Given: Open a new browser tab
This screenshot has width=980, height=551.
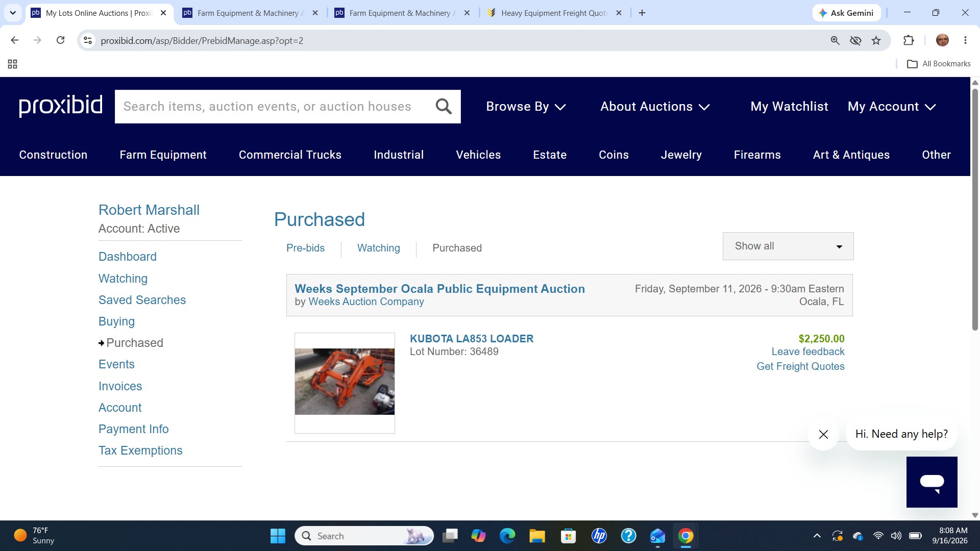Looking at the screenshot, I should point(642,13).
